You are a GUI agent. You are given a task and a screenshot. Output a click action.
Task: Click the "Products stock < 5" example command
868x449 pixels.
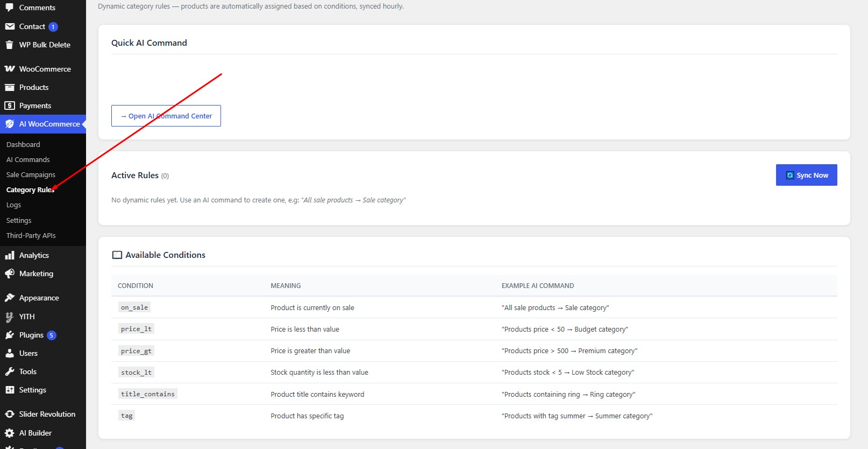coord(568,373)
